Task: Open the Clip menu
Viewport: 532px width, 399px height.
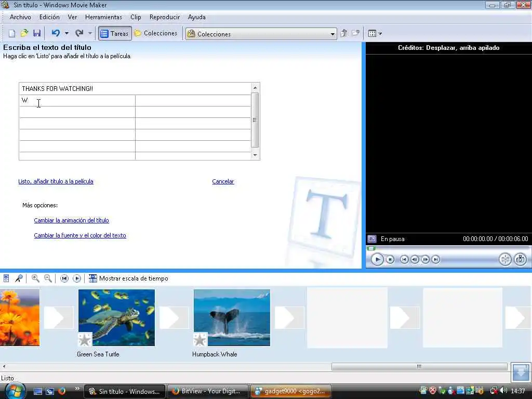Action: 136,17
